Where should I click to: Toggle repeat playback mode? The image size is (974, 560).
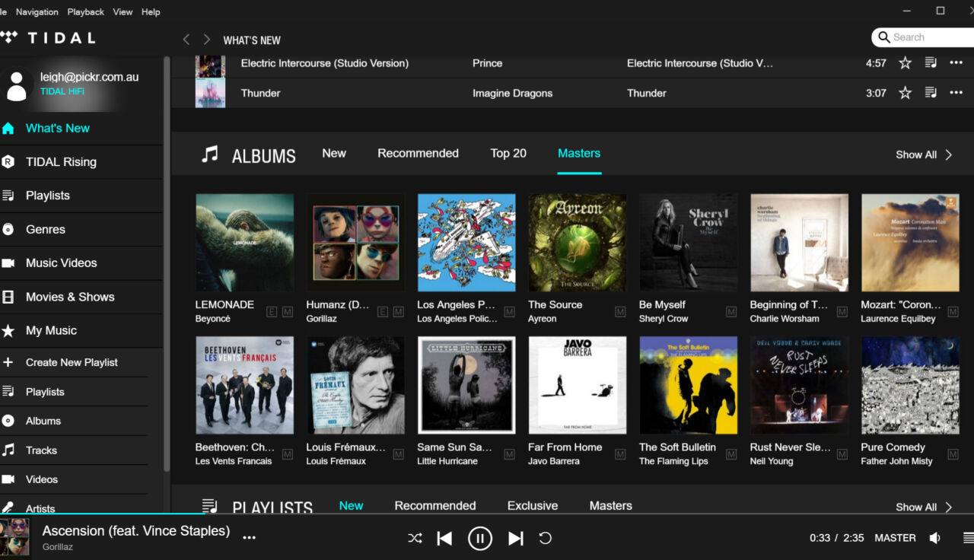[545, 539]
